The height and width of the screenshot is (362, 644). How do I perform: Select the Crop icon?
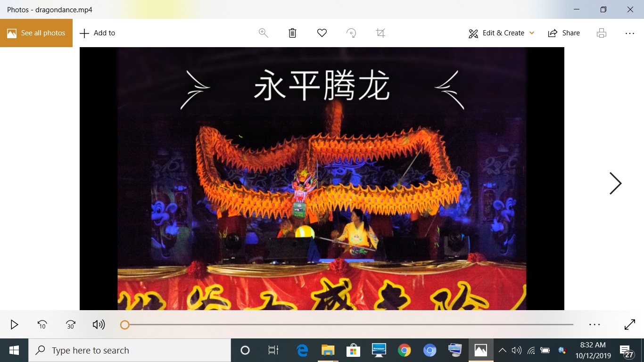tap(380, 33)
